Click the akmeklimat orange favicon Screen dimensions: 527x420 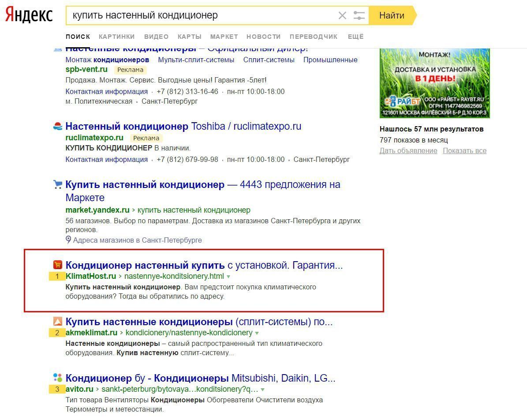[x=58, y=321]
